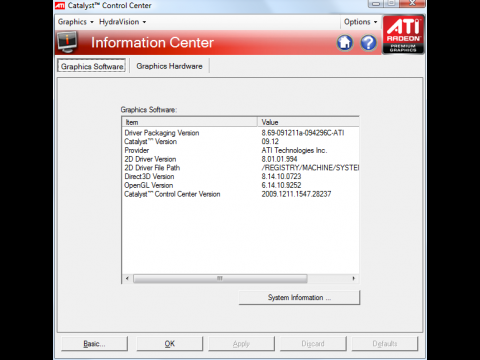The image size is (480, 360).
Task: Select the OpenGL Version row
Action: coord(240,185)
